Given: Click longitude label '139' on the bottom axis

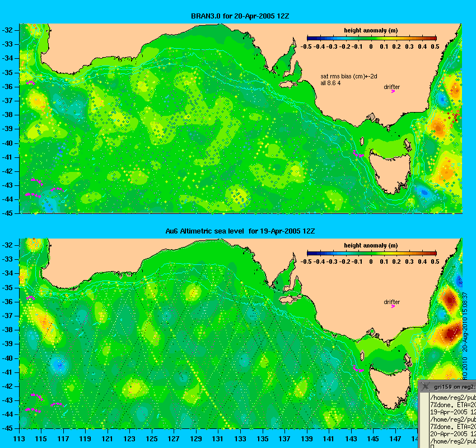Looking at the screenshot, I should click(x=307, y=439).
